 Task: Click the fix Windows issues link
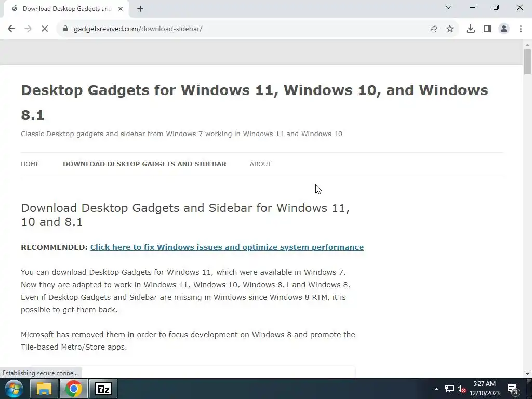click(x=227, y=247)
